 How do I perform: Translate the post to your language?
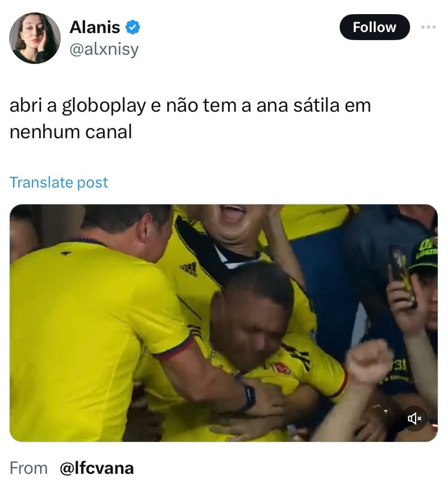click(x=59, y=183)
